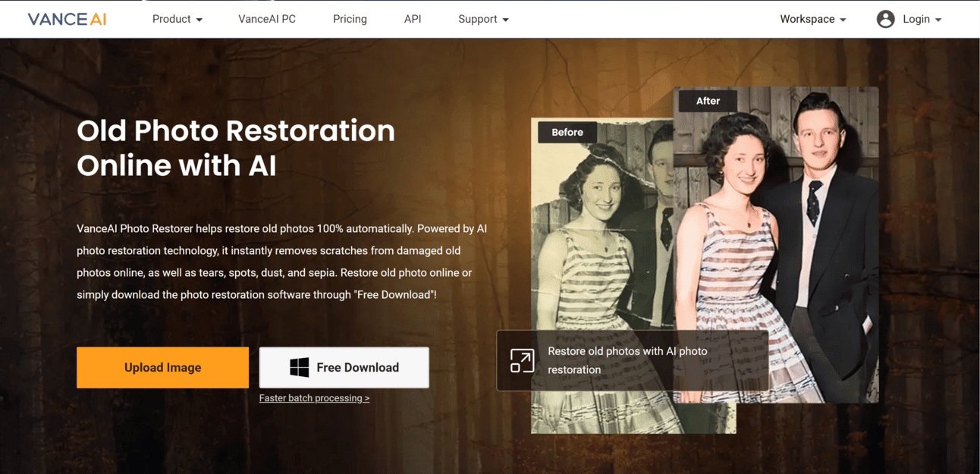Expand the Support dropdown arrow

506,20
